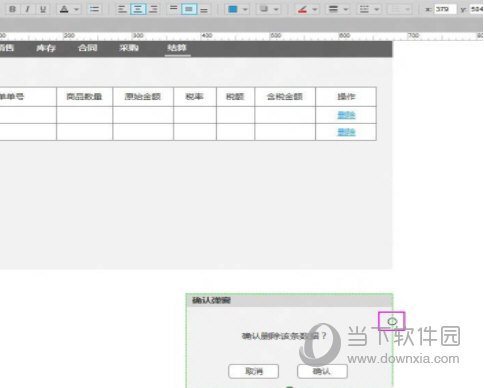Click the 原始金额 table header
The image size is (484, 388).
click(143, 97)
